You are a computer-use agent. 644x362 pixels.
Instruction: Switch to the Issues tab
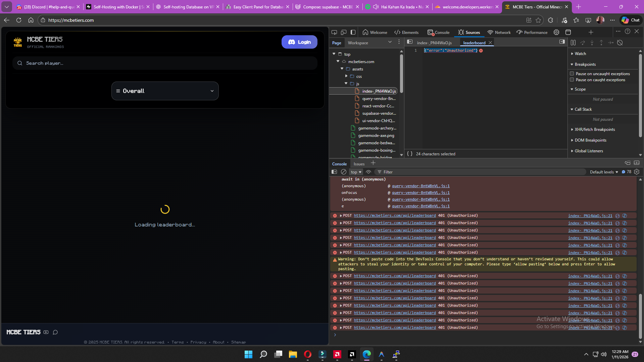click(x=359, y=164)
